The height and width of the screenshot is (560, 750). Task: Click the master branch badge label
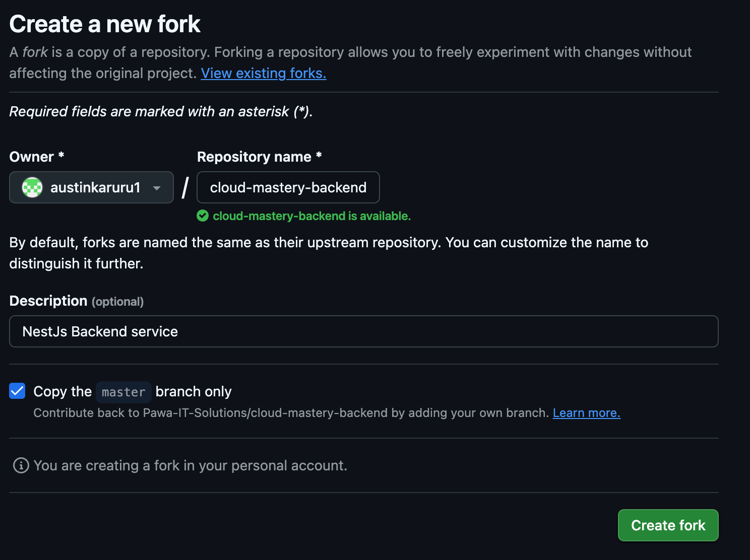coord(123,392)
